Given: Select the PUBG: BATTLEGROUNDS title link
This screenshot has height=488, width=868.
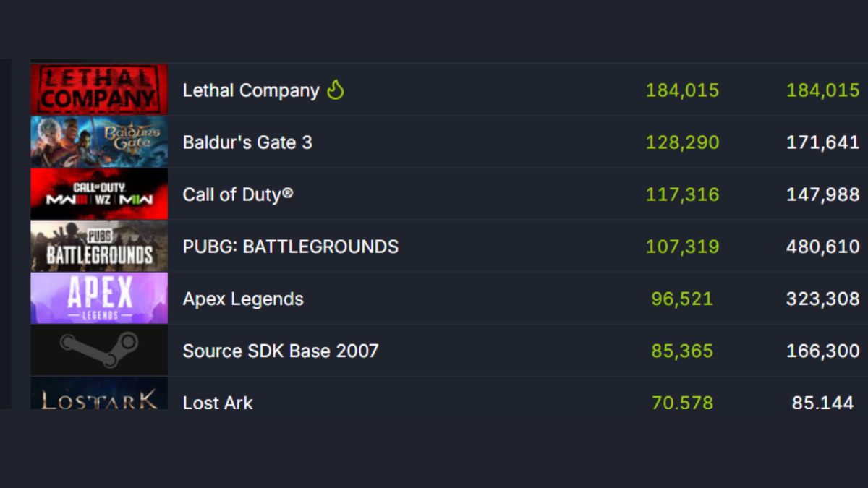Looking at the screenshot, I should click(290, 247).
